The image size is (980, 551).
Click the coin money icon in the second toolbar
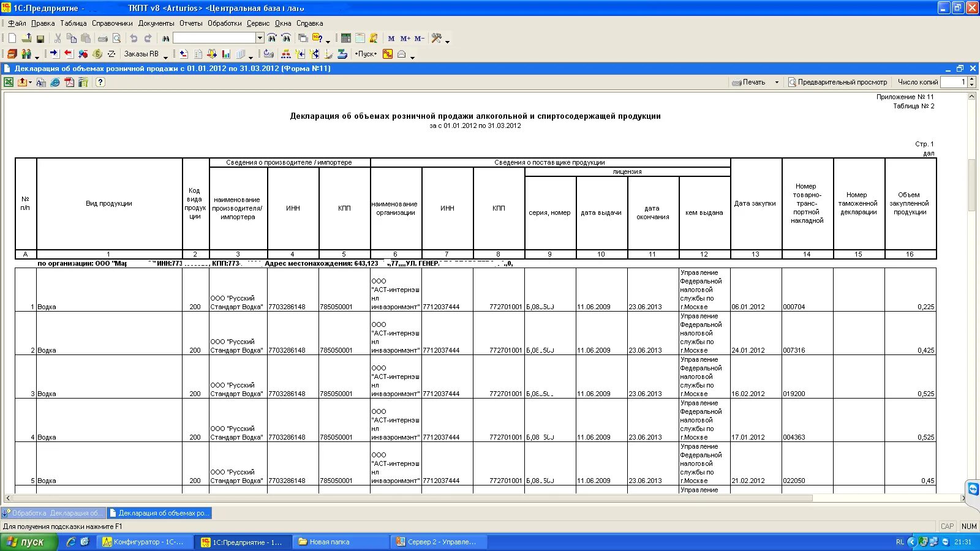(97, 54)
